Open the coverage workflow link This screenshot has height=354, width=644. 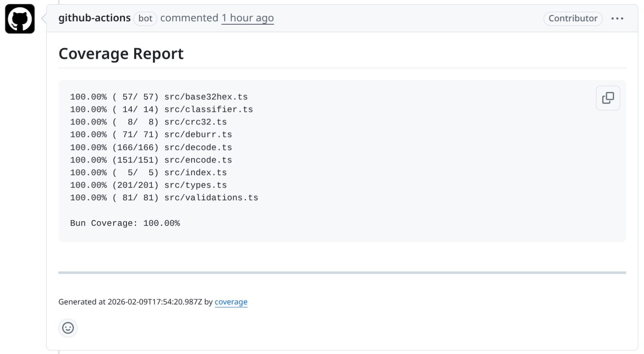(x=231, y=302)
